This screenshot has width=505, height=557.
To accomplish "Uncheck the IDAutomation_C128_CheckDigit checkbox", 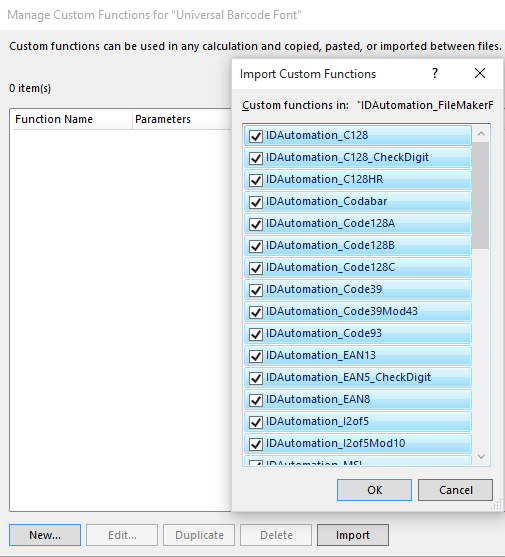I will [x=256, y=158].
